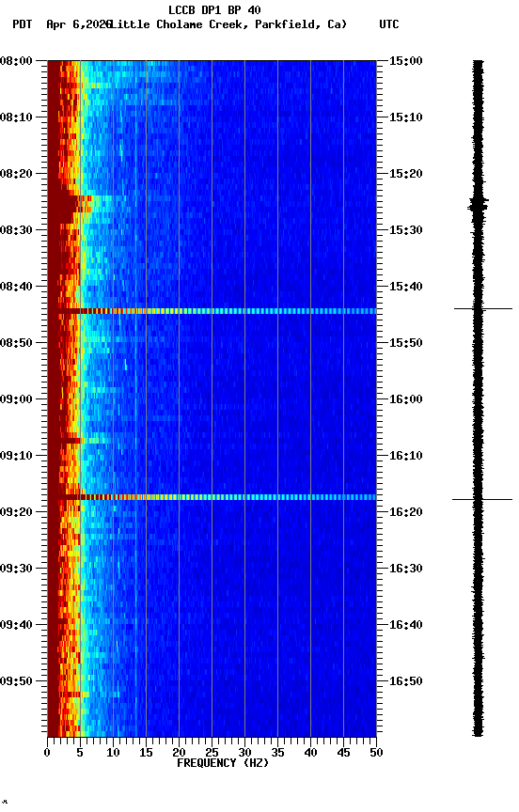Click the 50 Hz frequency axis label
The height and width of the screenshot is (812, 519).
coord(377,753)
